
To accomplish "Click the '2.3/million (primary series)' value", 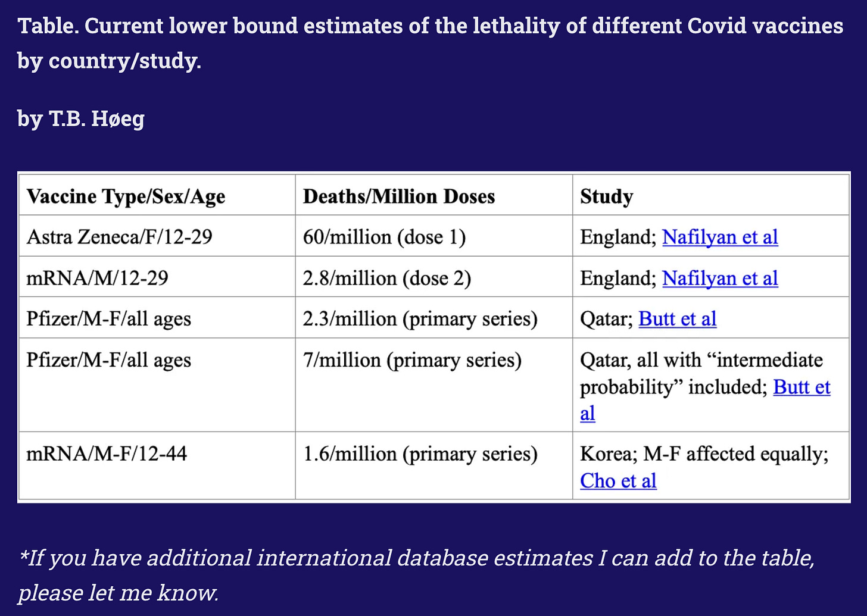I will pyautogui.click(x=420, y=319).
